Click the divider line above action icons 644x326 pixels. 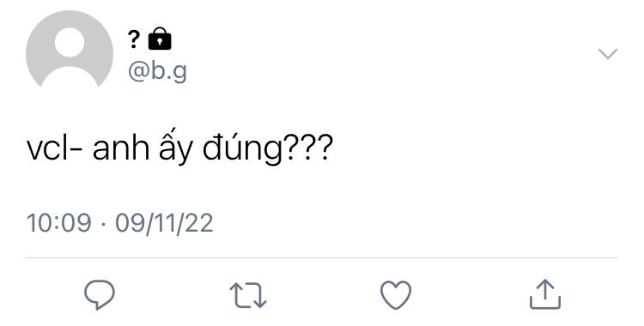coord(322,258)
